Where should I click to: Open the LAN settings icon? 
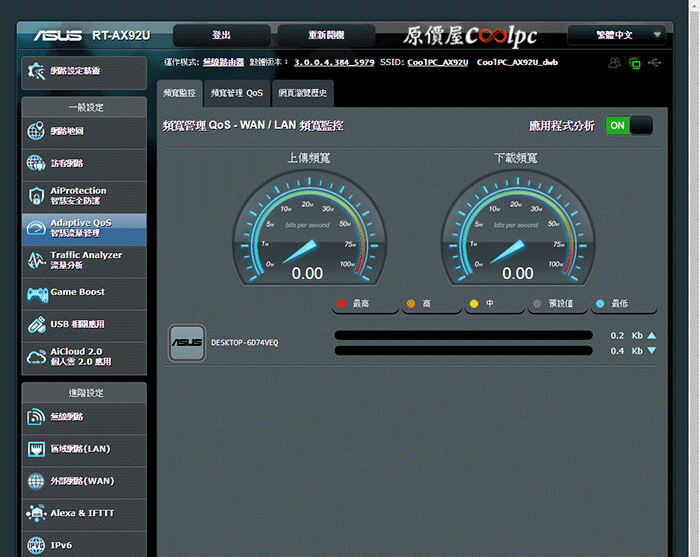point(36,449)
